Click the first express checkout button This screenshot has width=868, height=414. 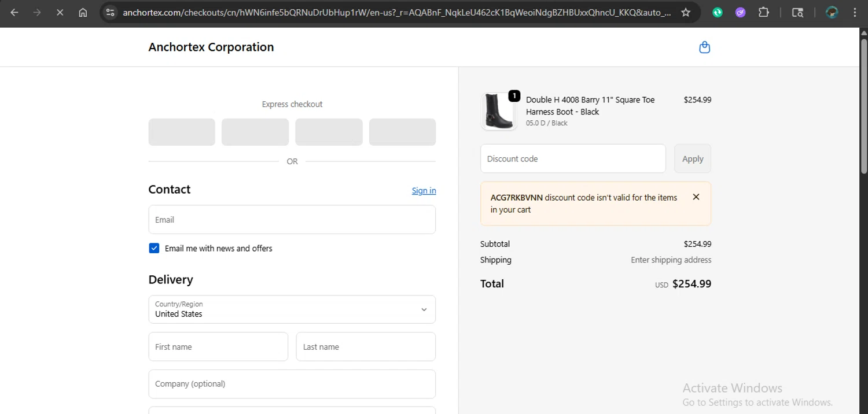click(x=182, y=132)
